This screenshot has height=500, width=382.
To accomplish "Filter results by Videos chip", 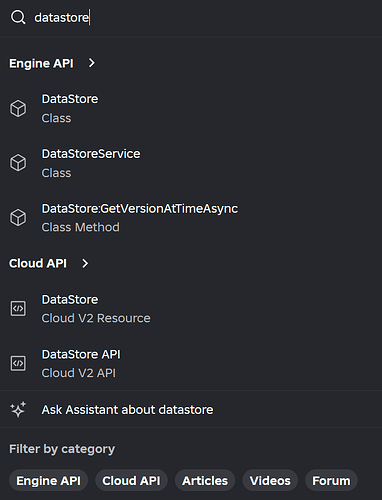I will [x=270, y=481].
